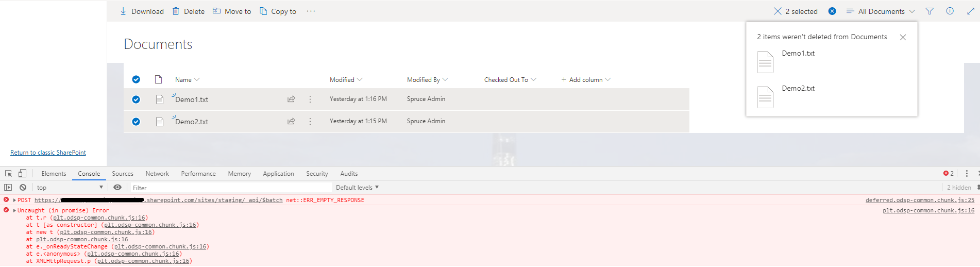Viewport: 980px width, 267px height.
Task: Open more actions dots for Demo2.txt
Action: click(310, 121)
